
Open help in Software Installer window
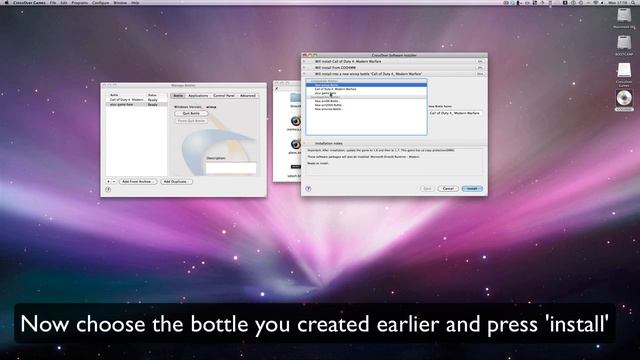click(309, 189)
